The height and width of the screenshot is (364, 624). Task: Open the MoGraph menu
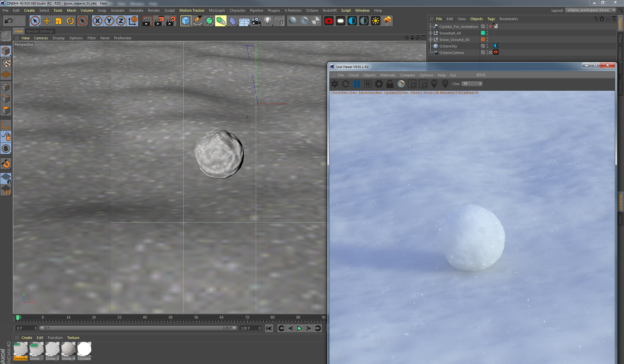click(216, 10)
